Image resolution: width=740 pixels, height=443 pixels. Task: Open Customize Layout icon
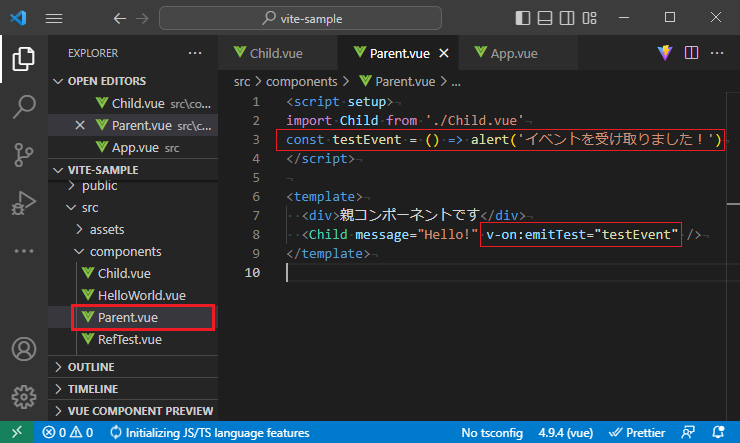point(589,18)
